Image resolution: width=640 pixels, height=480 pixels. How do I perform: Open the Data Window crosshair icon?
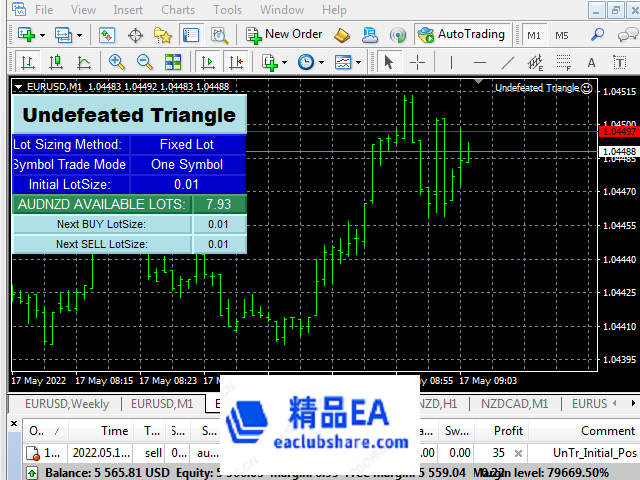pos(135,36)
